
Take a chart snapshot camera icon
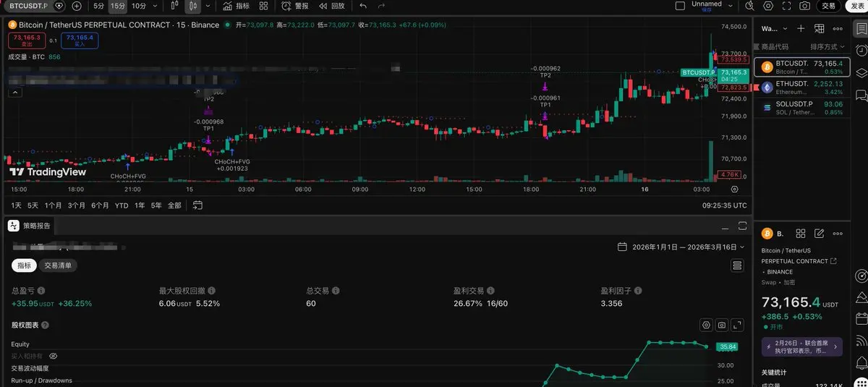(x=804, y=6)
